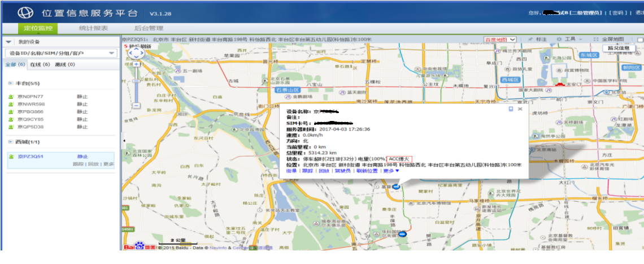The width and height of the screenshot is (644, 264).
Task: Toggle the checkbox right of 全屏地图
Action: pos(640,40)
